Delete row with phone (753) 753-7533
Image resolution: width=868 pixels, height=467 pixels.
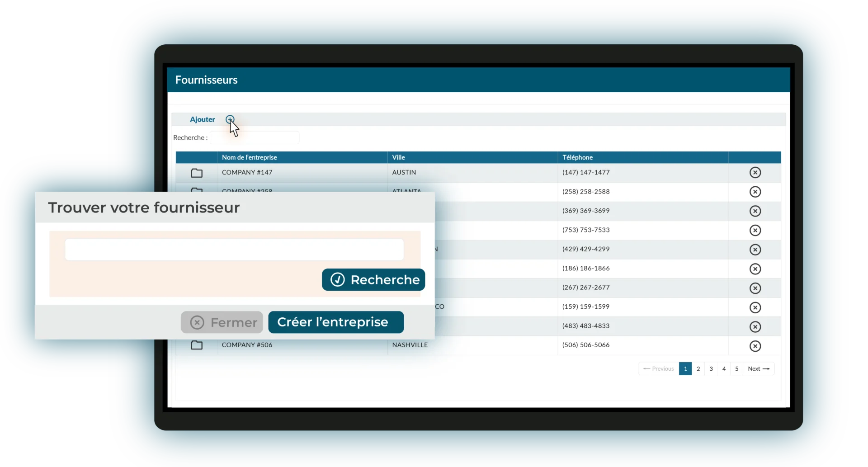755,230
